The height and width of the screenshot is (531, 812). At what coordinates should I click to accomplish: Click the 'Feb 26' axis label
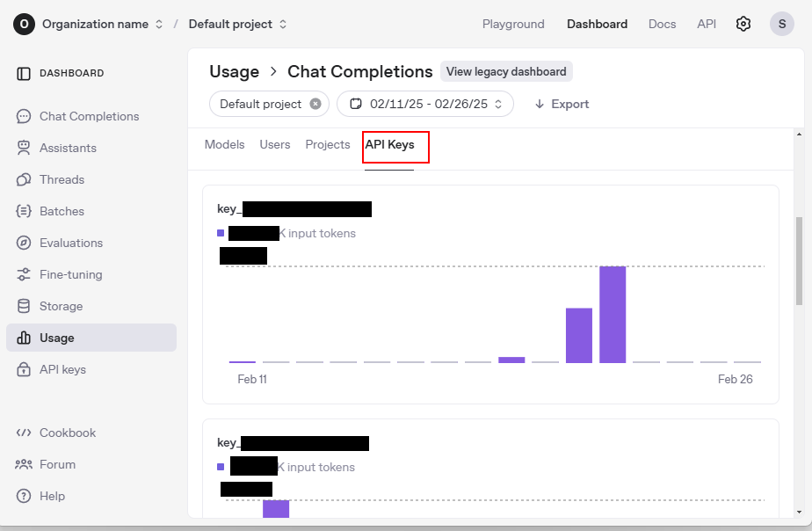pyautogui.click(x=735, y=379)
